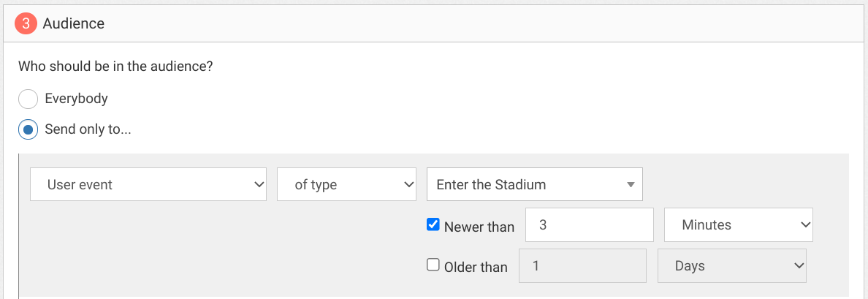Open the User event dropdown
The image size is (868, 299).
(x=148, y=184)
